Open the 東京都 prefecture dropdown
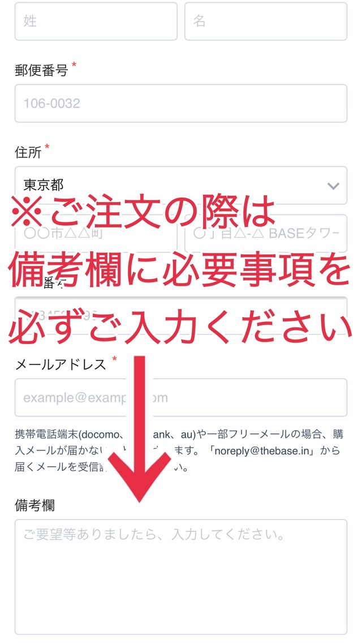The width and height of the screenshot is (362, 644). click(181, 185)
